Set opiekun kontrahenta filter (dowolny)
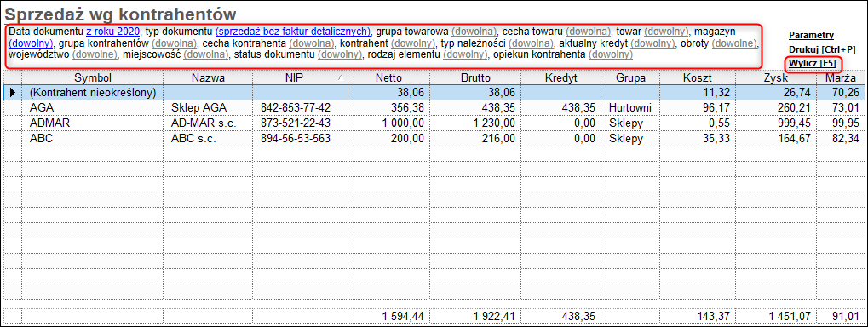The width and height of the screenshot is (868, 327). click(x=611, y=54)
